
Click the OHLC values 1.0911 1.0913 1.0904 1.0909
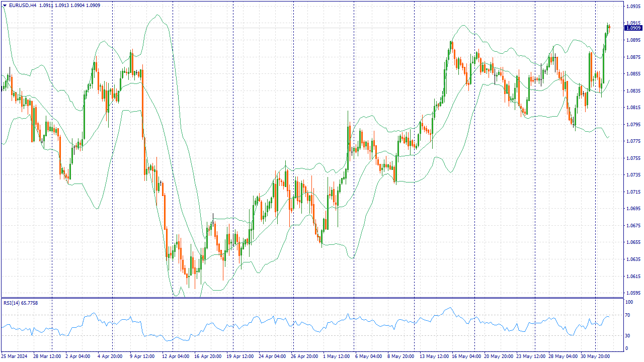(x=69, y=5)
